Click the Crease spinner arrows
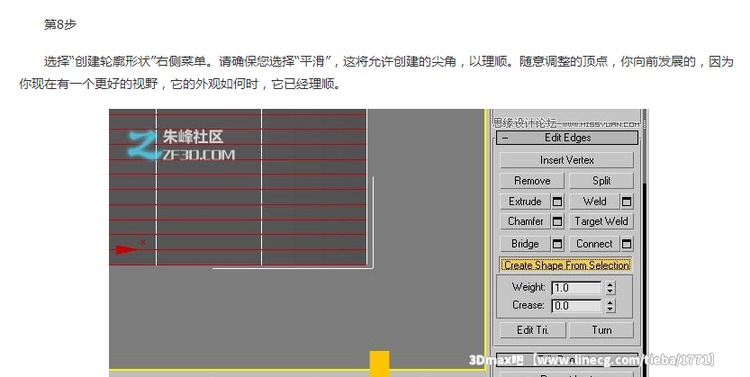 coord(610,306)
